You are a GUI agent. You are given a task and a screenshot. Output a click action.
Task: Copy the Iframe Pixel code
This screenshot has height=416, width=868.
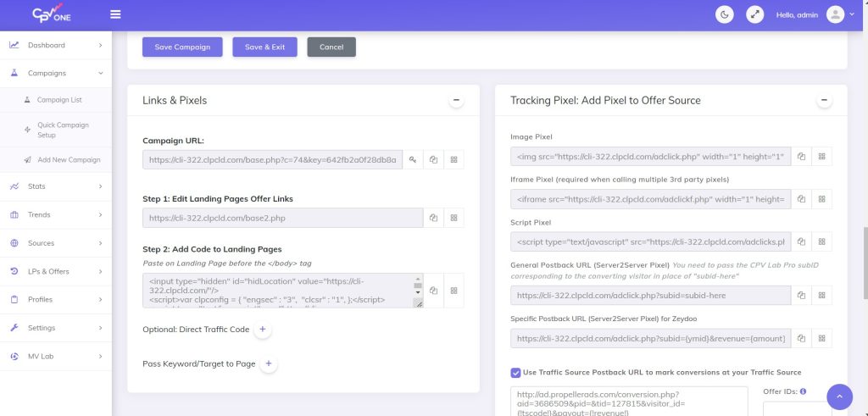click(x=801, y=199)
